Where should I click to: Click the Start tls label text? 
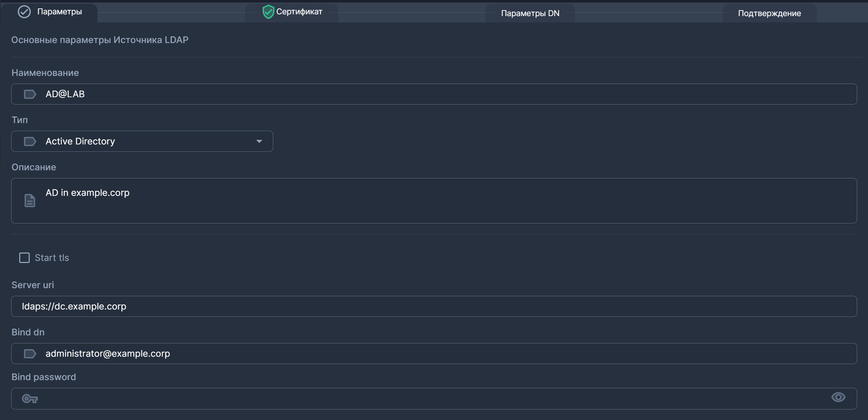click(x=52, y=258)
